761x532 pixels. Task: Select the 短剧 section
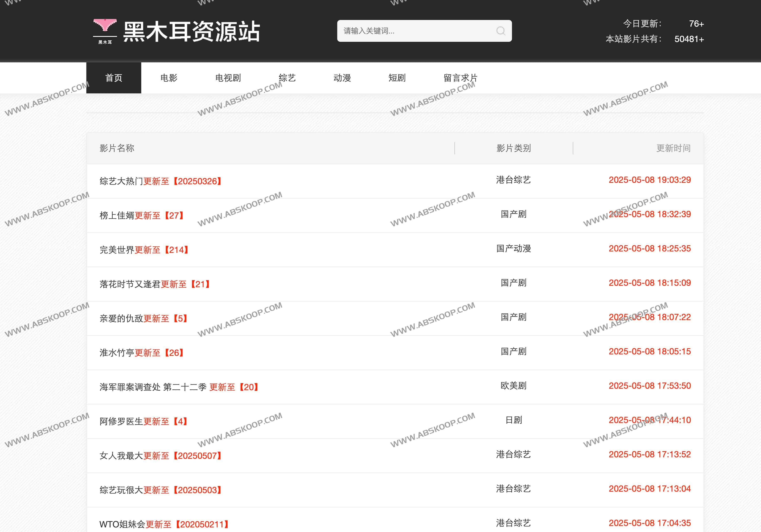(397, 78)
